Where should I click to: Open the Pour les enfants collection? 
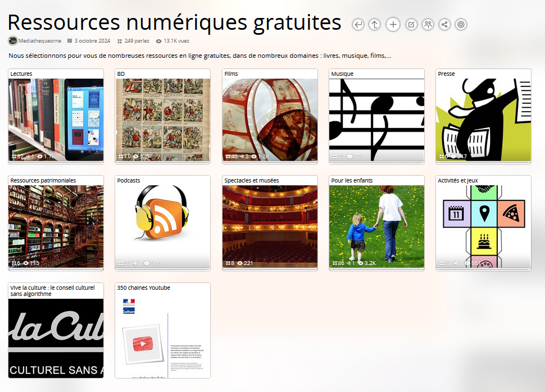tap(376, 222)
